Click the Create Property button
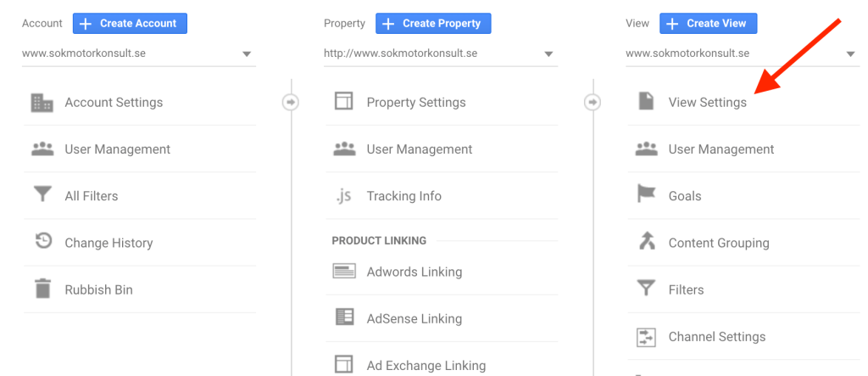This screenshot has width=868, height=376. click(x=433, y=23)
